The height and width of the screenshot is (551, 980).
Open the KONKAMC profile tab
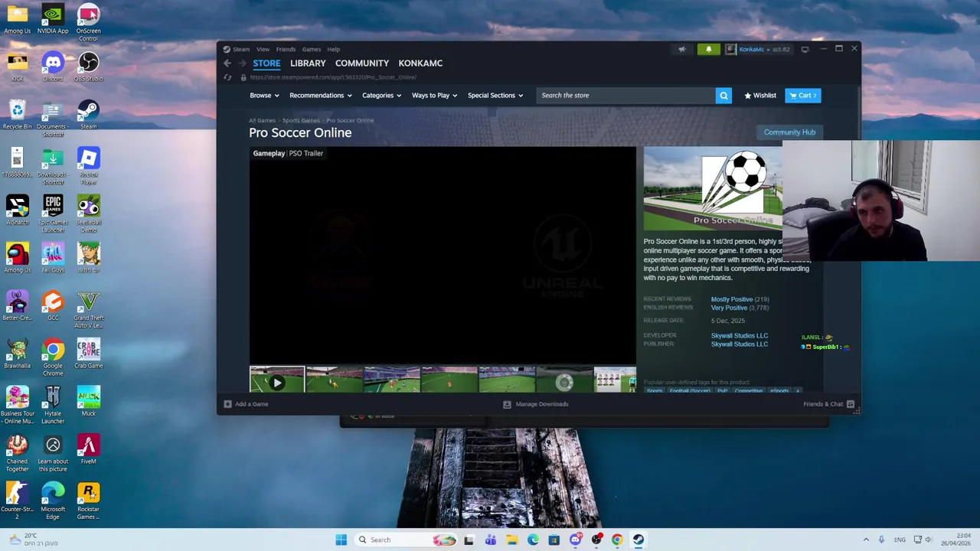[420, 64]
